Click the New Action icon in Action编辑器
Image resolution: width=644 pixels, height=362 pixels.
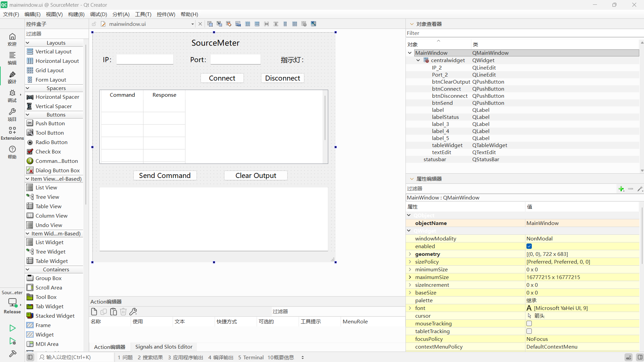coord(94,312)
